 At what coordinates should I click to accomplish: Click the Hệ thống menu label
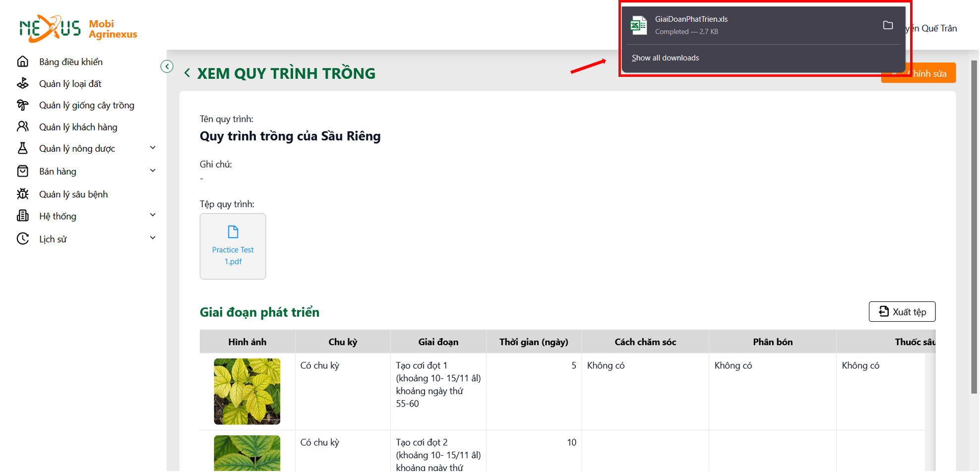coord(58,216)
